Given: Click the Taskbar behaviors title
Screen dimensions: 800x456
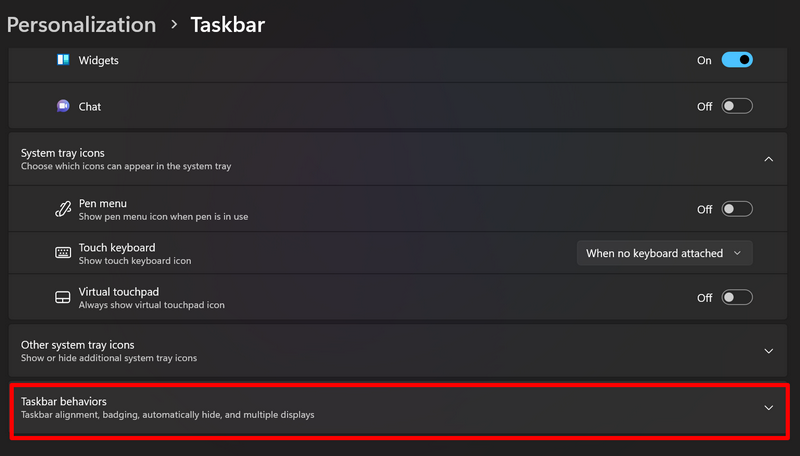Looking at the screenshot, I should click(x=64, y=401).
